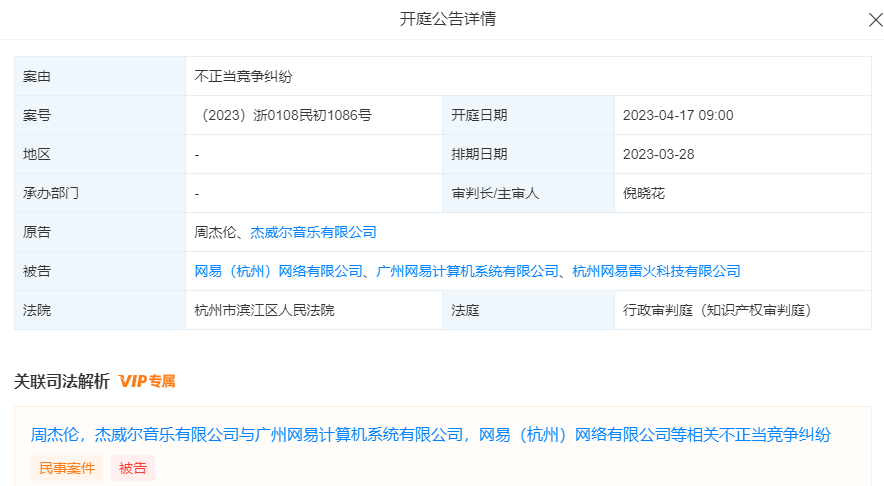Click the VIP专属 badge
This screenshot has width=884, height=486.
(x=147, y=382)
